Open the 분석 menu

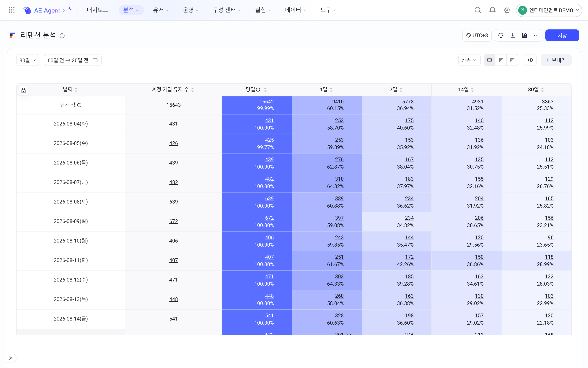131,10
